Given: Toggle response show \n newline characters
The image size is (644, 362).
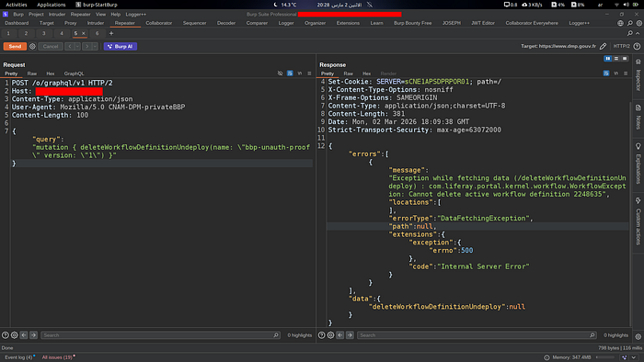Looking at the screenshot, I should 616,74.
